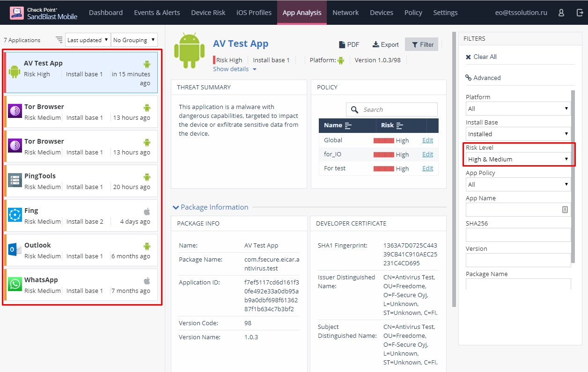Open the Risk Level filter dropdown
Image resolution: width=588 pixels, height=372 pixels.
[518, 159]
